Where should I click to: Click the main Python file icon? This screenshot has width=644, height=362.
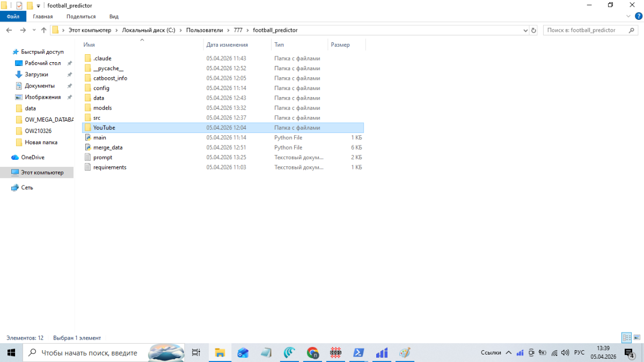pos(88,138)
